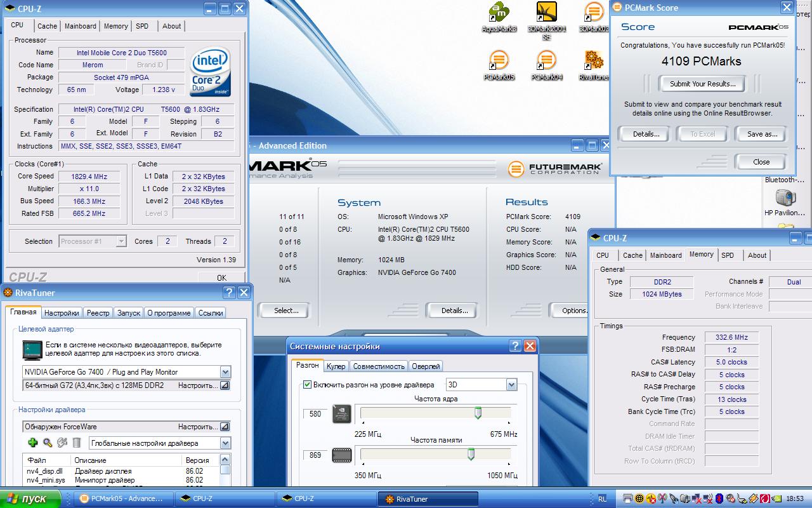The image size is (812, 508).
Task: Open the 3D mode dropdown in Разгон tab
Action: [x=511, y=385]
